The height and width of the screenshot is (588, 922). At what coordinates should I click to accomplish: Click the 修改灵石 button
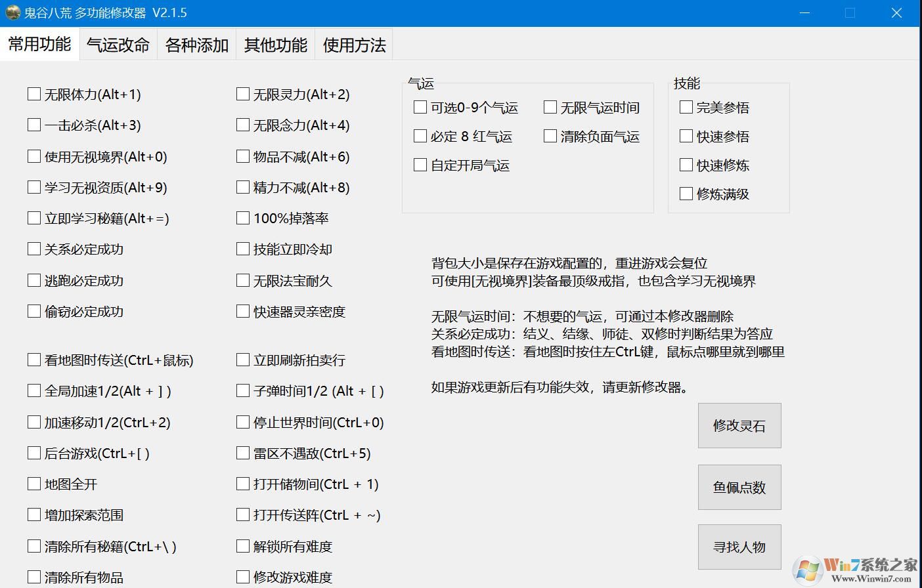point(739,425)
